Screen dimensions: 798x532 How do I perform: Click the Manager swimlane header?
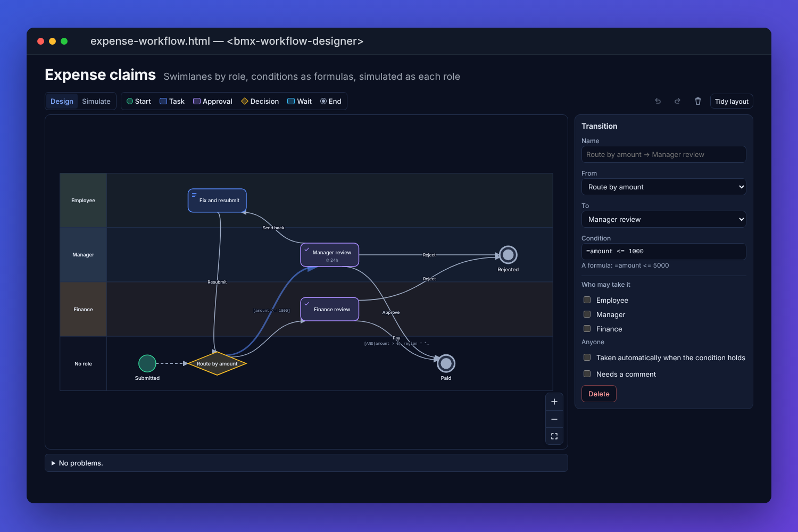coord(84,255)
